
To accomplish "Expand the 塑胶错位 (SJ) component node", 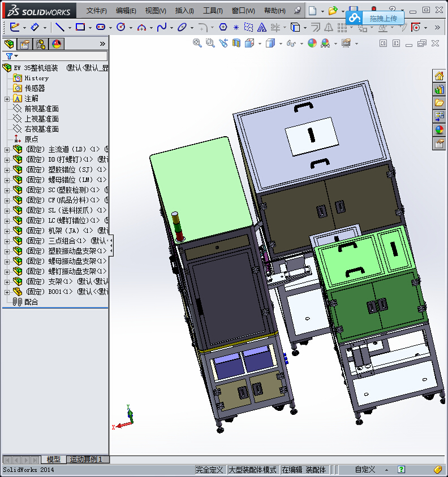I will pyautogui.click(x=7, y=170).
